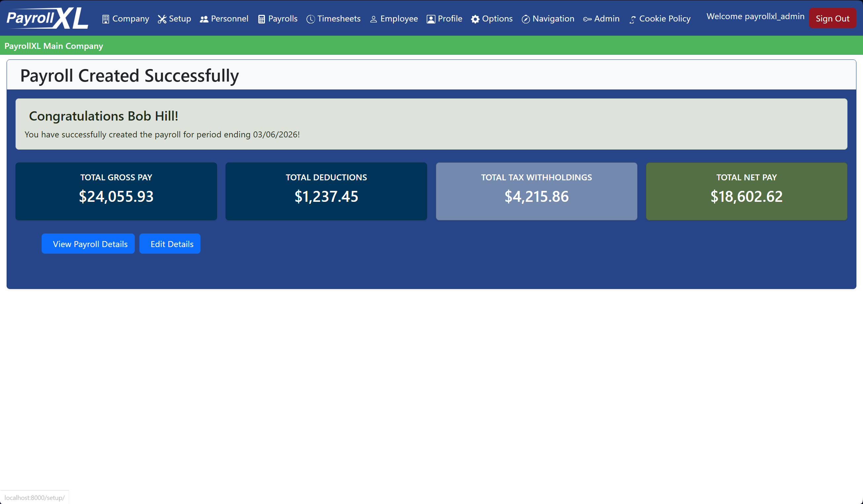Screen dimensions: 863x504
Task: Click the $4,215.86 tax withholdings amount
Action: (536, 197)
